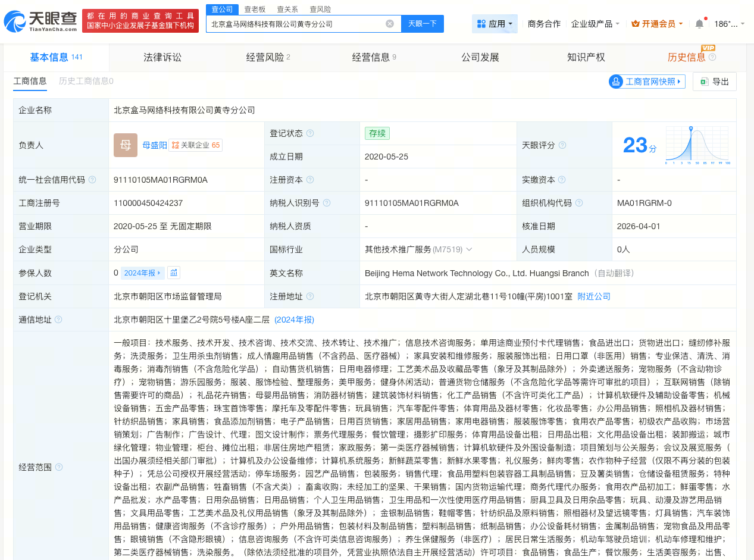This screenshot has height=560, width=754.
Task: Open the notification bell
Action: click(x=699, y=24)
